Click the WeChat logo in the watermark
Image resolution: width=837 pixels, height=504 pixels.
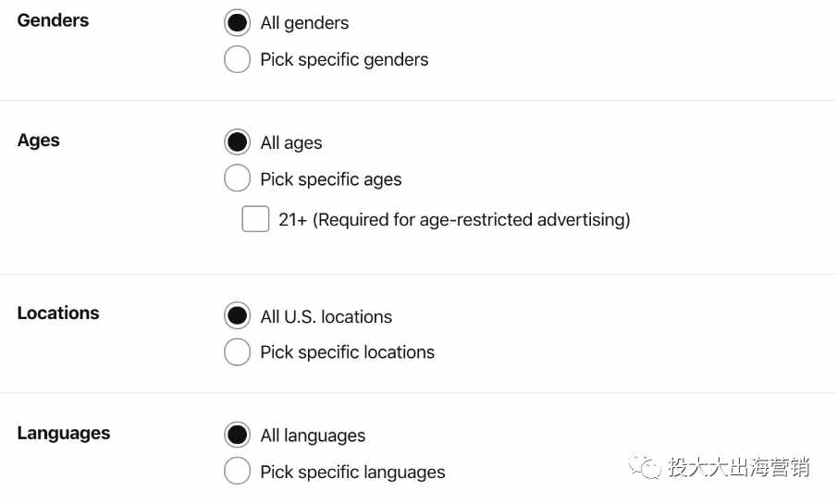point(645,467)
